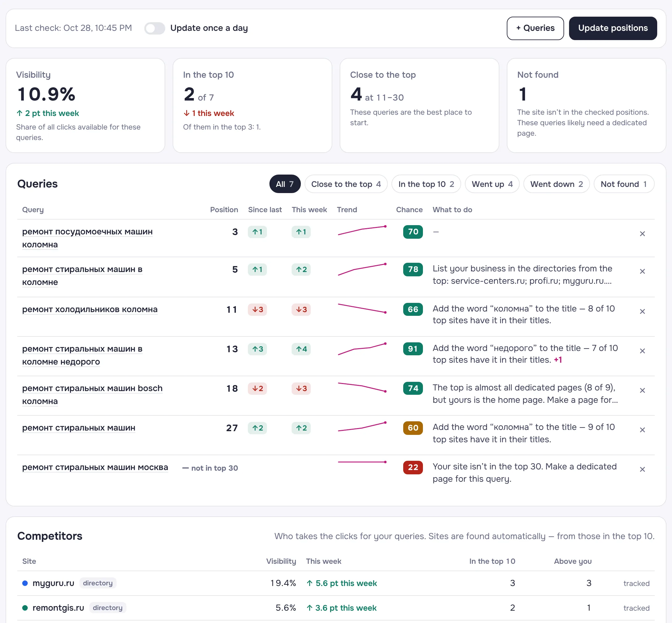The height and width of the screenshot is (623, 672).
Task: Click the + Queries button
Action: pyautogui.click(x=535, y=28)
